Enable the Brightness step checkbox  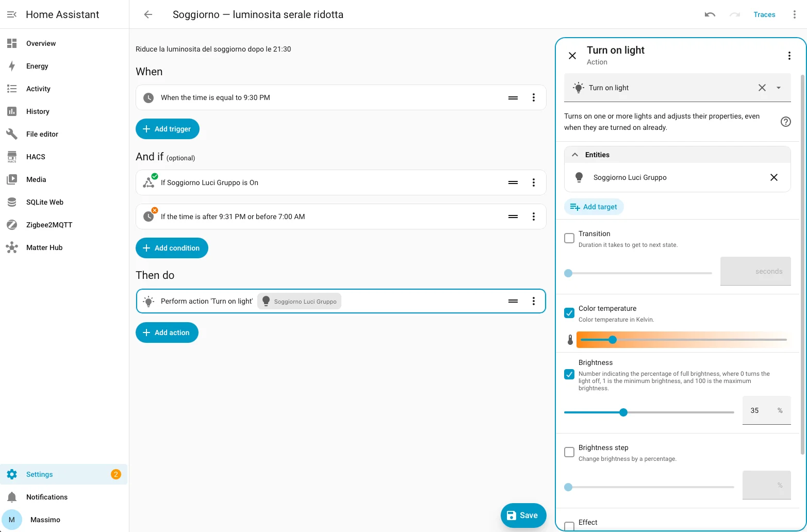569,452
